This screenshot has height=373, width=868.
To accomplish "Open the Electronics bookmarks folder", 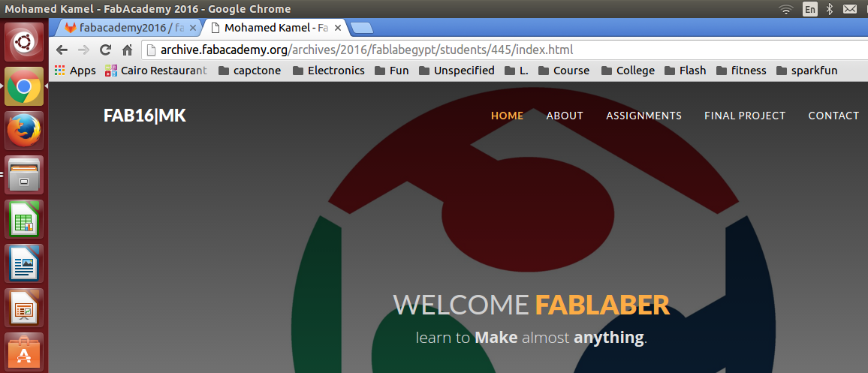I will point(328,71).
